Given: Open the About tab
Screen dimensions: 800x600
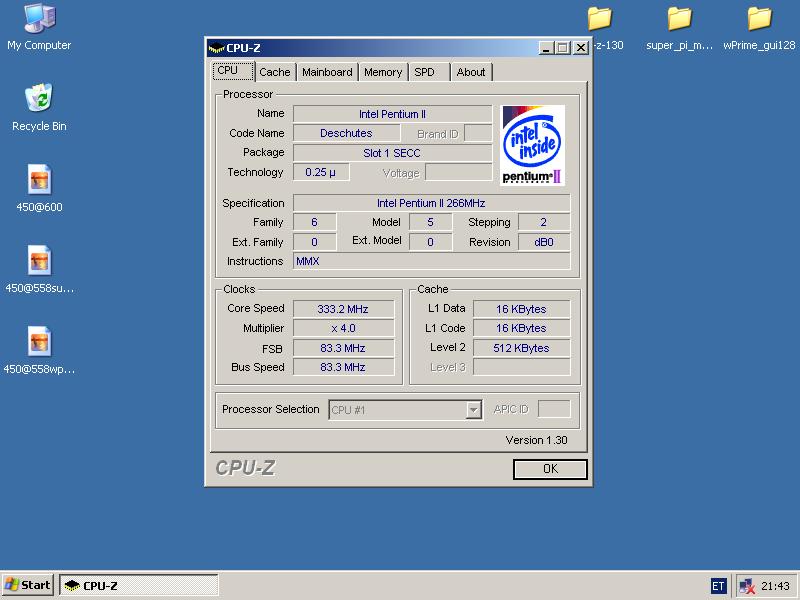Looking at the screenshot, I should [x=471, y=72].
